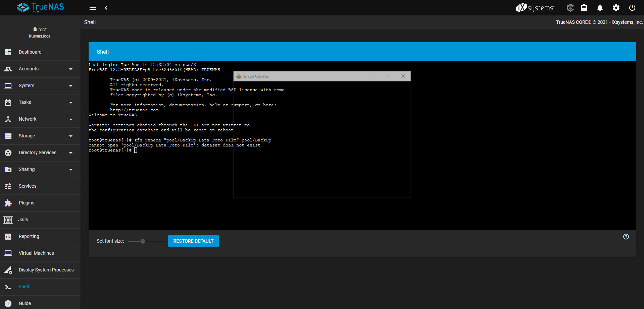
Task: Click the Guide info icon
Action: pos(8,303)
